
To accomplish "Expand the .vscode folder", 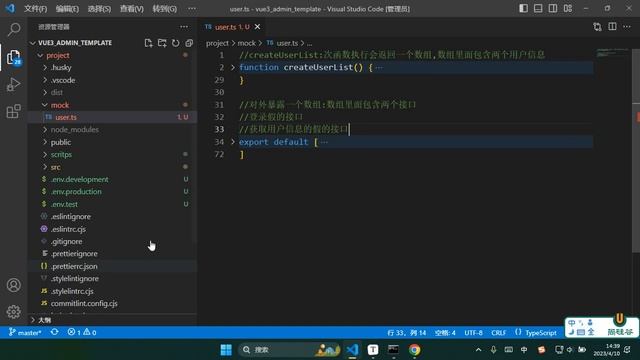I will pyautogui.click(x=45, y=80).
